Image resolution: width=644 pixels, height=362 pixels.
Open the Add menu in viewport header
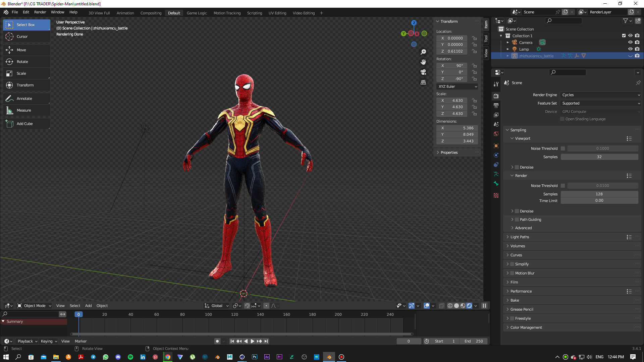pos(88,306)
